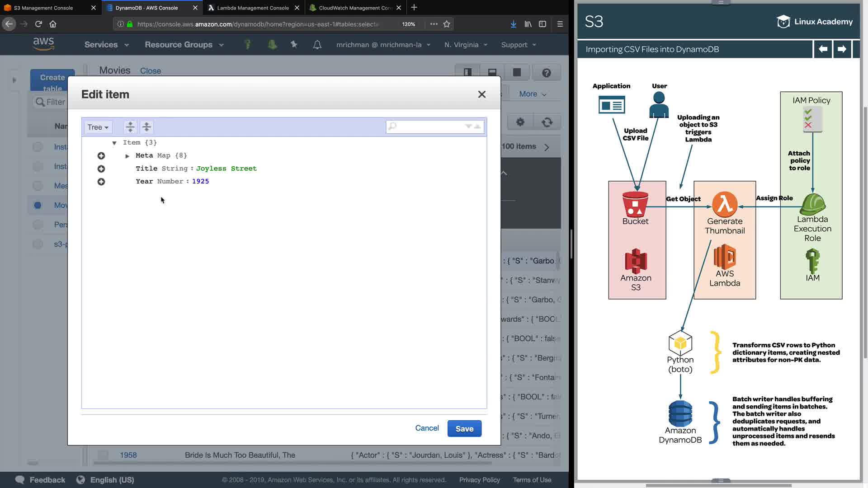Click previous slide arrow in S3 panel
Viewport: 868px width, 488px height.
pyautogui.click(x=823, y=49)
